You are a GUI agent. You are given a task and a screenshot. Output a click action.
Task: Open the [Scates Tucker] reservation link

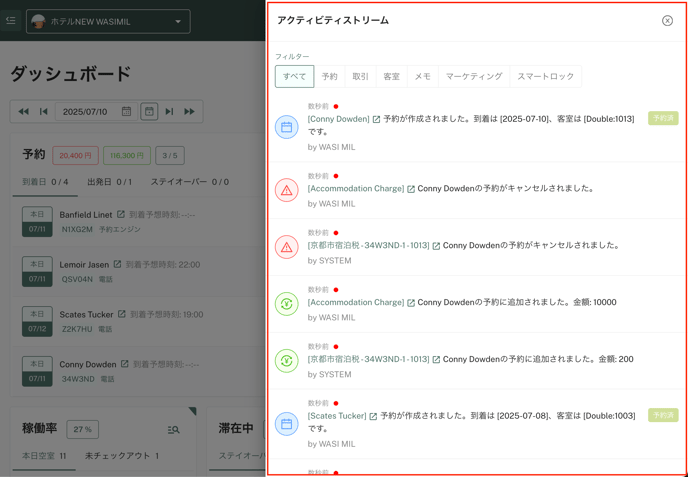[337, 416]
